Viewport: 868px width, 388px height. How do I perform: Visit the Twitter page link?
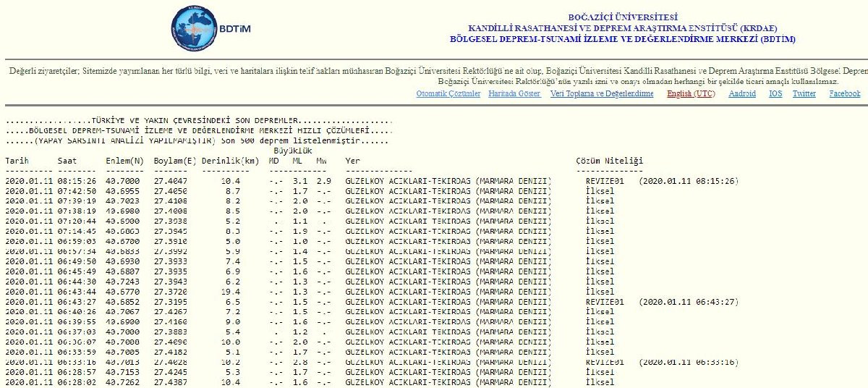[x=804, y=93]
